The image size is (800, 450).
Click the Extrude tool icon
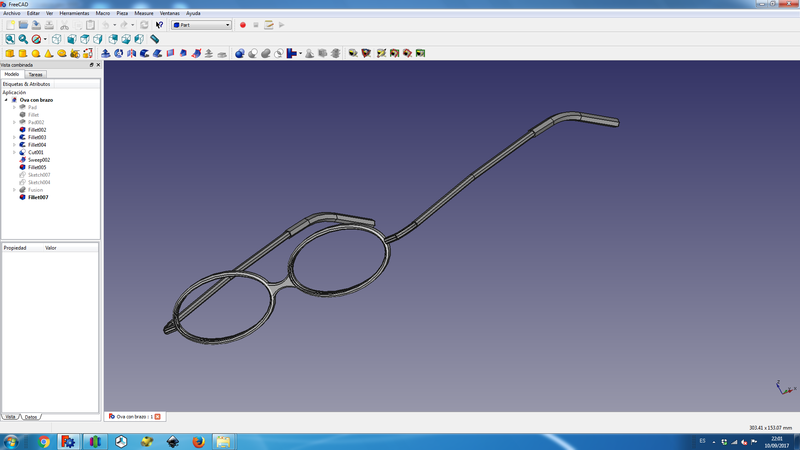click(106, 53)
